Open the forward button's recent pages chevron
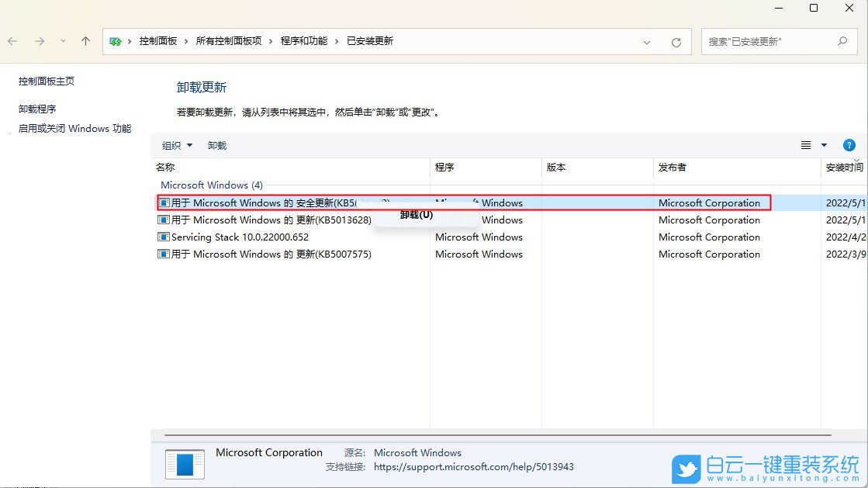The image size is (868, 488). coord(63,41)
